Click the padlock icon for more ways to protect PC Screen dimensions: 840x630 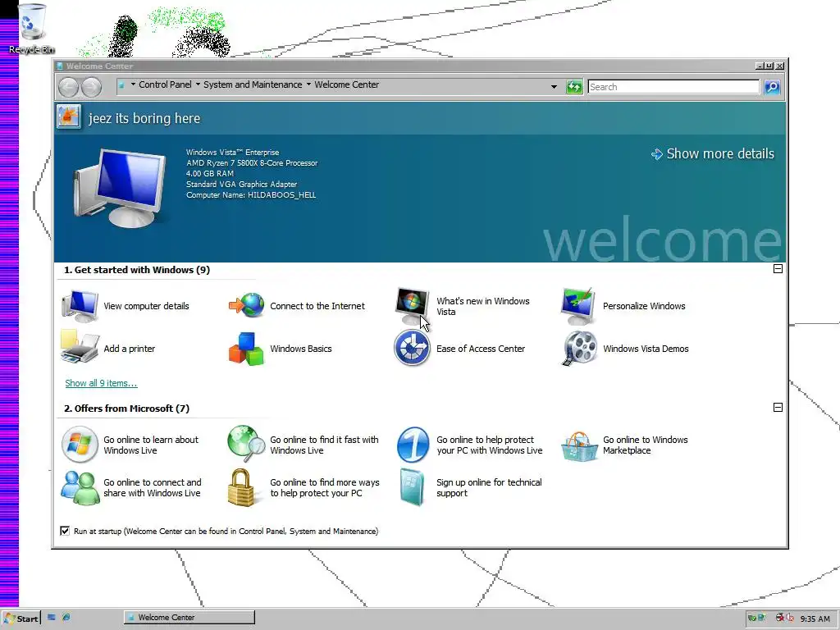(x=241, y=487)
